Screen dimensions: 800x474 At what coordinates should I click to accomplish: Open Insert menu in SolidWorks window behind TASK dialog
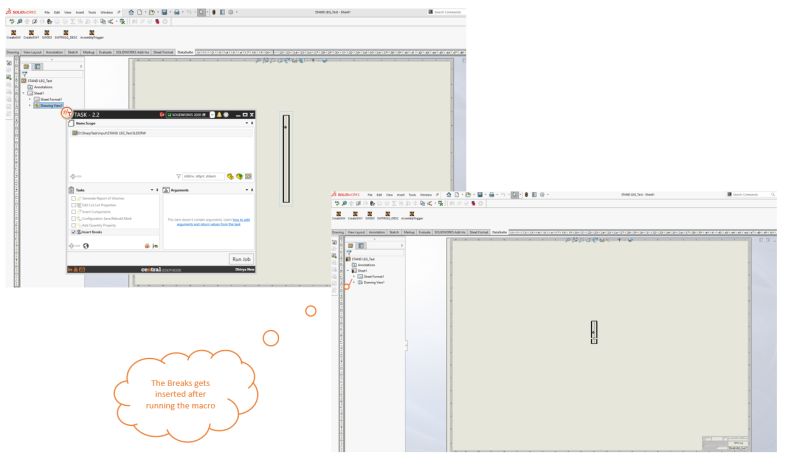[x=80, y=12]
